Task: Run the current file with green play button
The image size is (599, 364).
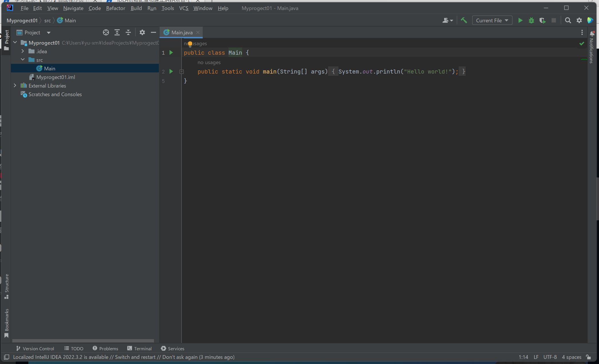Action: coord(520,20)
